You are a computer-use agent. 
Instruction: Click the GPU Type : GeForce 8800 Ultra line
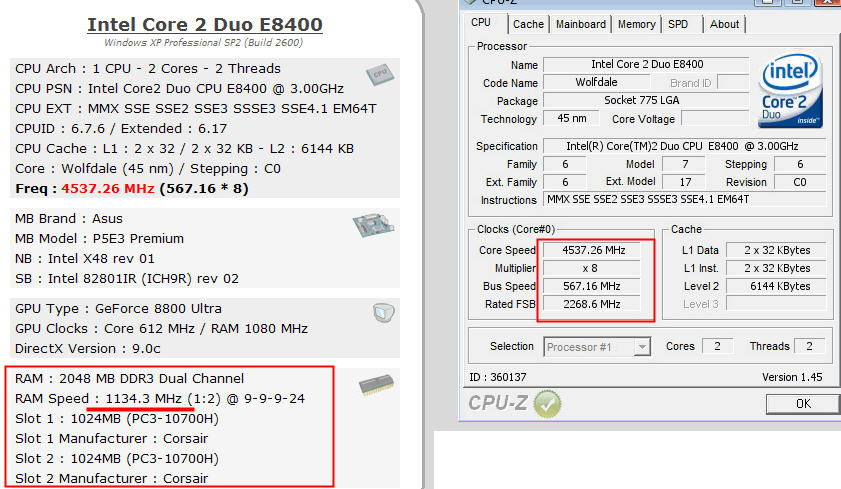click(118, 309)
